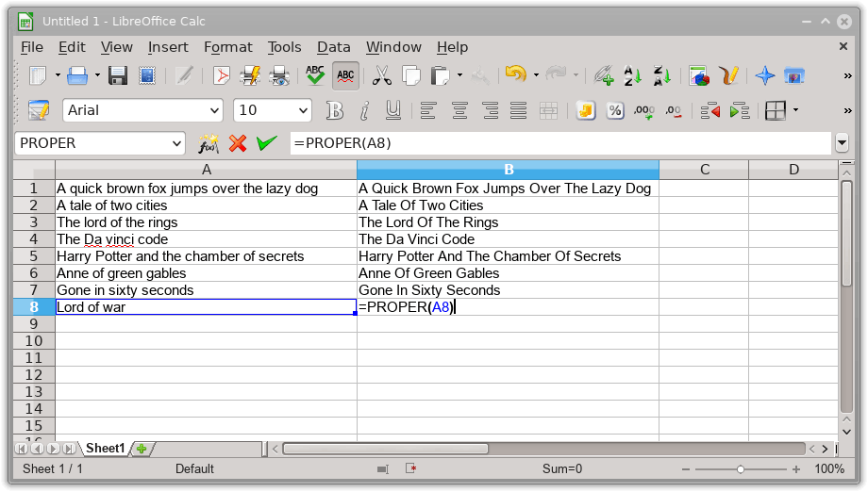Expand hidden standard toolbar items
This screenshot has height=492, width=868.
pyautogui.click(x=847, y=75)
